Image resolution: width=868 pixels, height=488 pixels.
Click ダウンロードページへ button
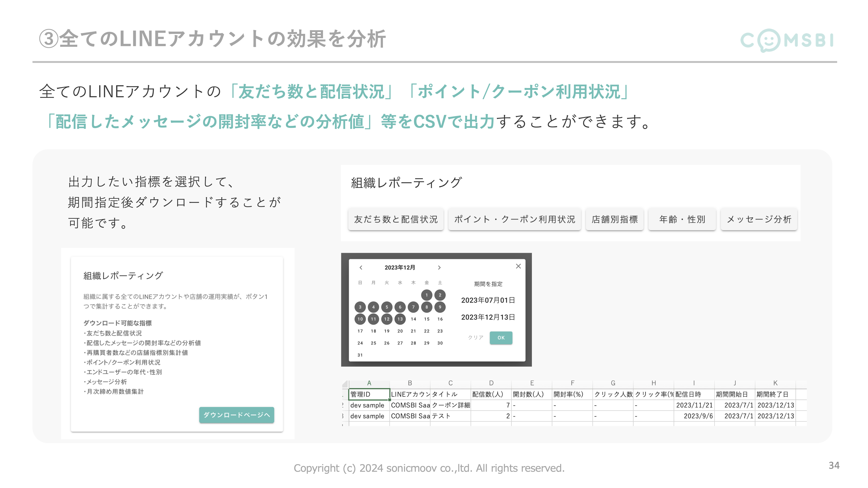click(x=236, y=415)
